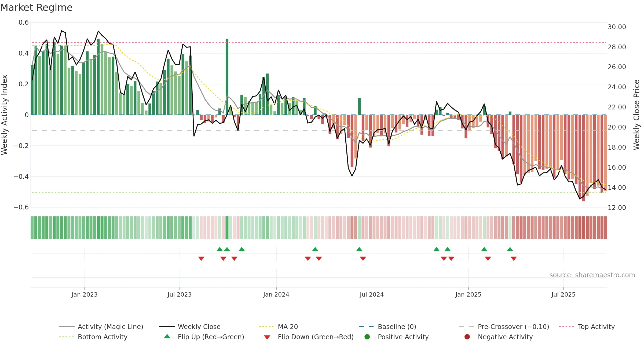Click the dark green segment in the regime strip
Screen dimensions: 644x362
point(227,228)
